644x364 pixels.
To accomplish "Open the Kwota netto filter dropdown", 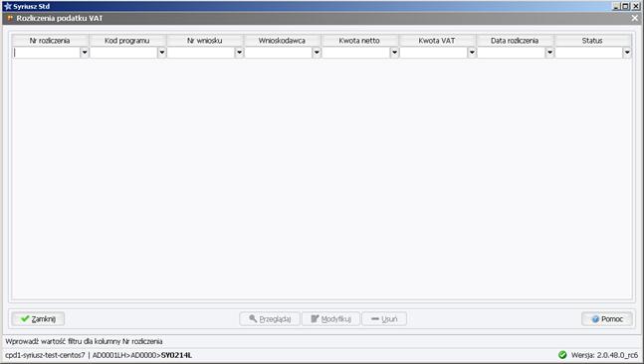I will coord(394,53).
